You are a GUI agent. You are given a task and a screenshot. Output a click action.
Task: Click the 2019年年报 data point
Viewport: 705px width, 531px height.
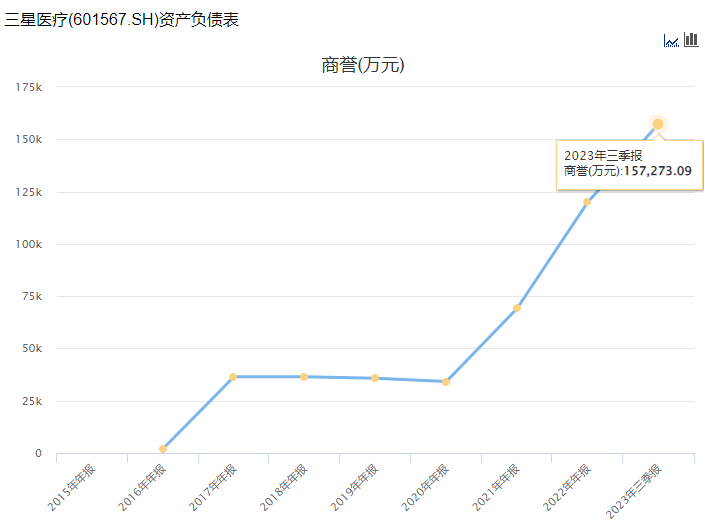375,378
